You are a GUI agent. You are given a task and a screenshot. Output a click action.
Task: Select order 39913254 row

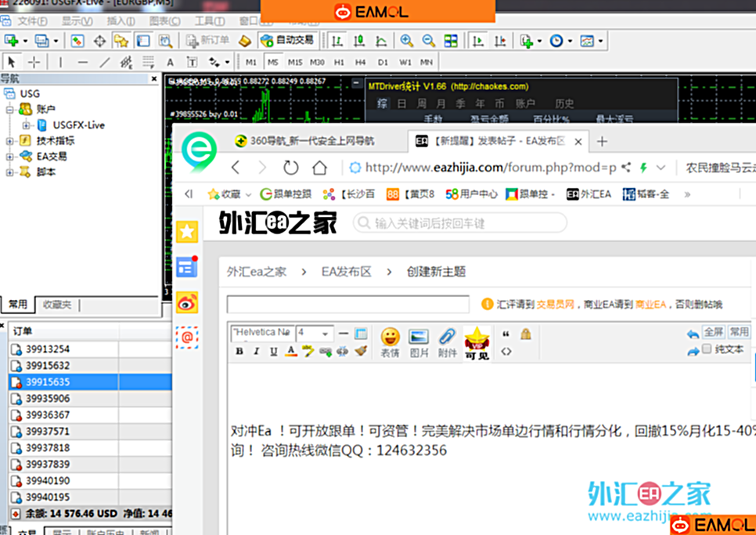pyautogui.click(x=90, y=349)
